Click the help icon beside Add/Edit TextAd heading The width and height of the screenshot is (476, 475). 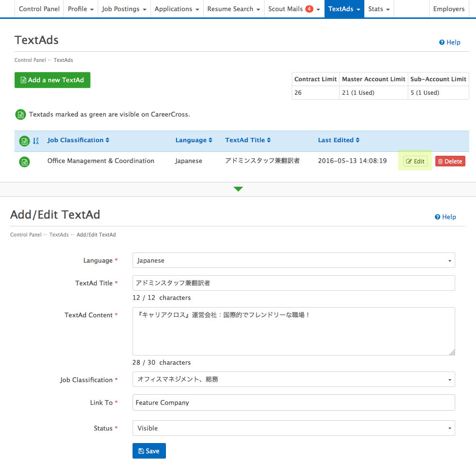pos(437,217)
